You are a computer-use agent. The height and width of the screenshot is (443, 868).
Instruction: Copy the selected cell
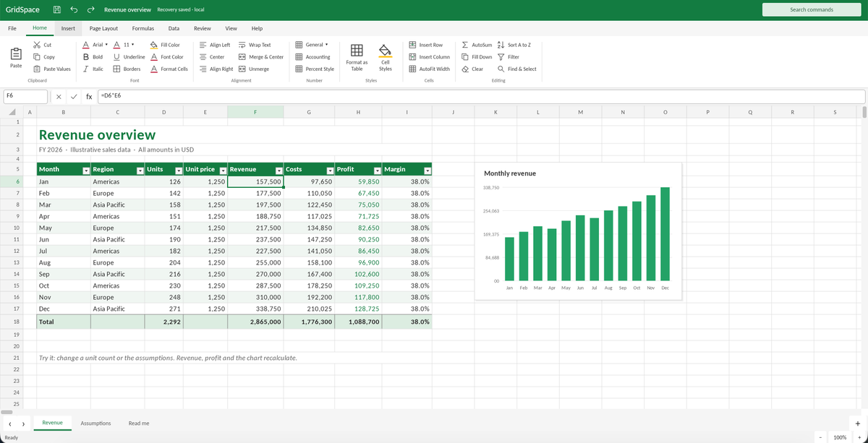coord(44,57)
